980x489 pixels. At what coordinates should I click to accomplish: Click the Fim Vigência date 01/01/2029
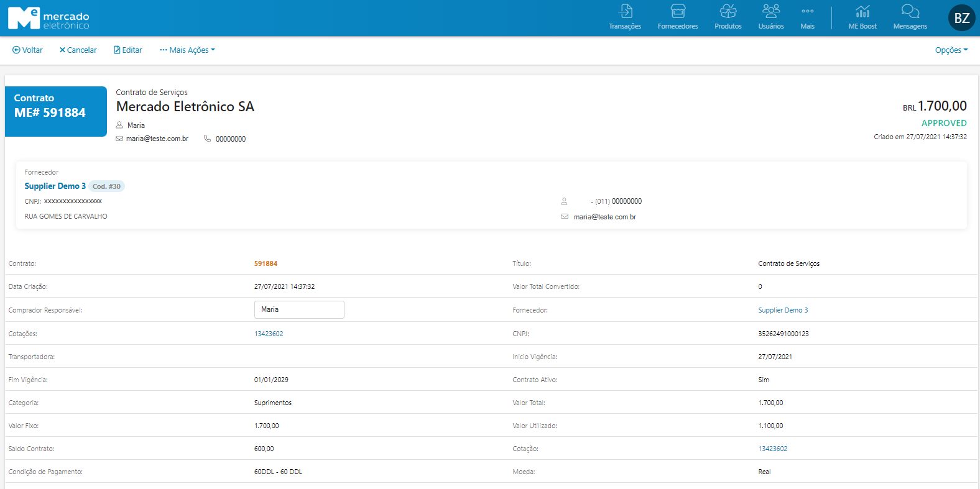pos(271,380)
